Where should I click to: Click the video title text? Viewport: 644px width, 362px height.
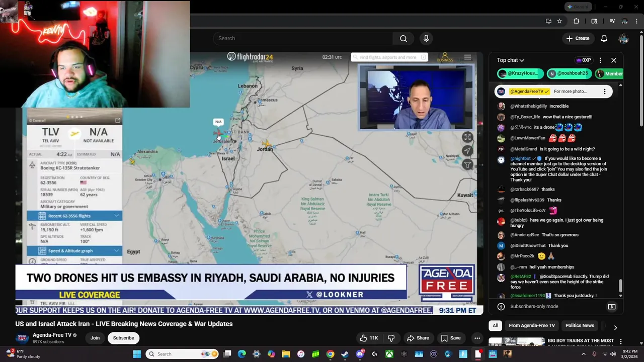pyautogui.click(x=124, y=324)
